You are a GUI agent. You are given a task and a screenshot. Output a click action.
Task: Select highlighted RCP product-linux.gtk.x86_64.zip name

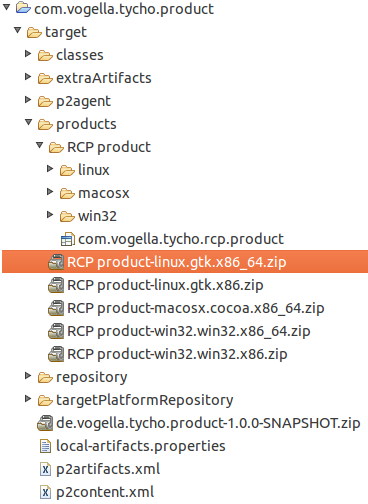click(x=177, y=263)
